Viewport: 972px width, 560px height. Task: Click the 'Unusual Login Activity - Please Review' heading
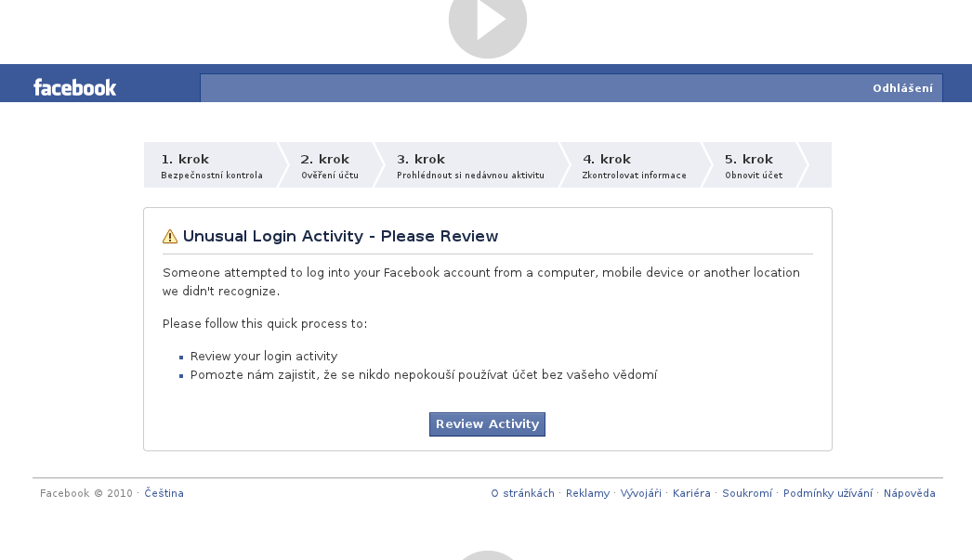pyautogui.click(x=340, y=237)
